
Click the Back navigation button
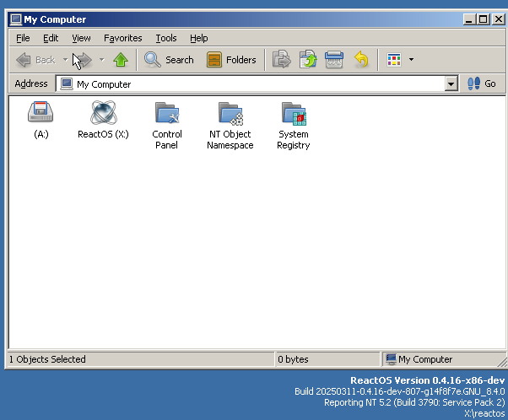click(x=35, y=60)
